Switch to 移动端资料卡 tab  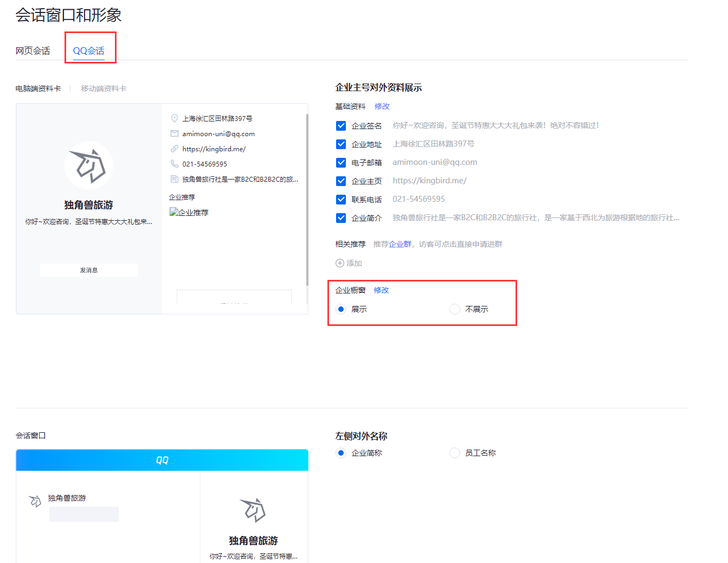pos(104,88)
